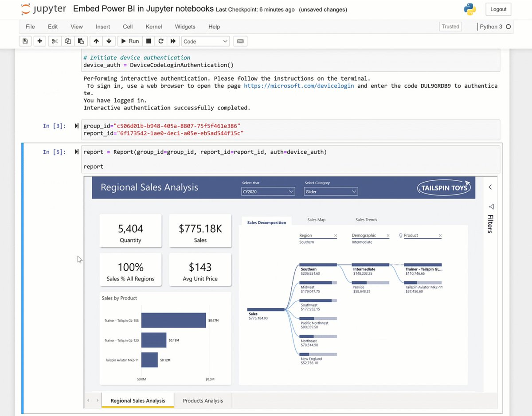
Task: Select the Midwest node in decomposition tree
Action: coord(318,287)
